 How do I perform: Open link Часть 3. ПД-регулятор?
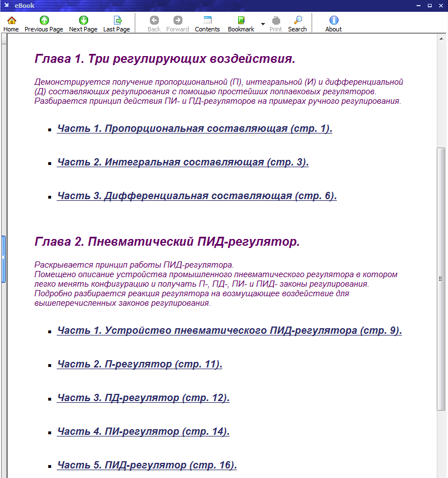pos(143,398)
